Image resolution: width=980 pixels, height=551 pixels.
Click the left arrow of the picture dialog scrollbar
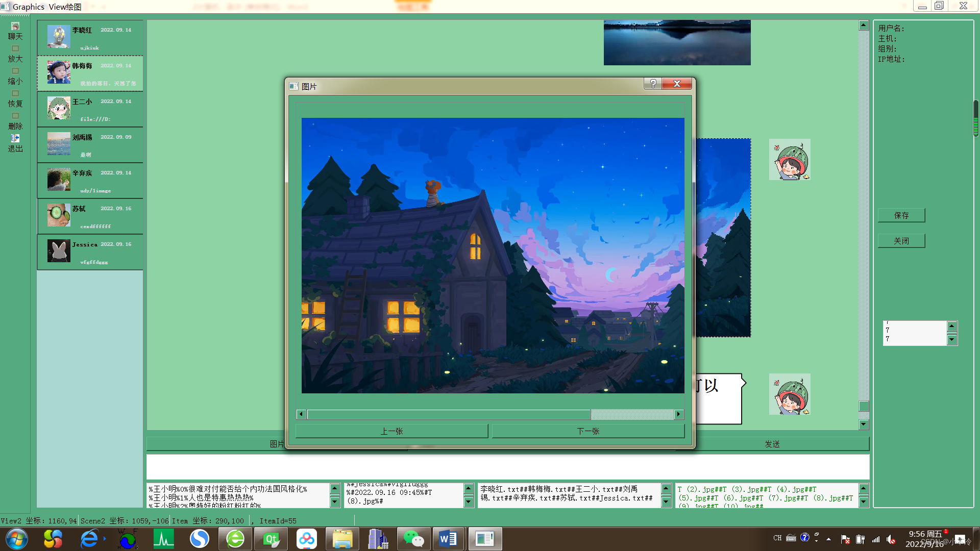(x=301, y=414)
